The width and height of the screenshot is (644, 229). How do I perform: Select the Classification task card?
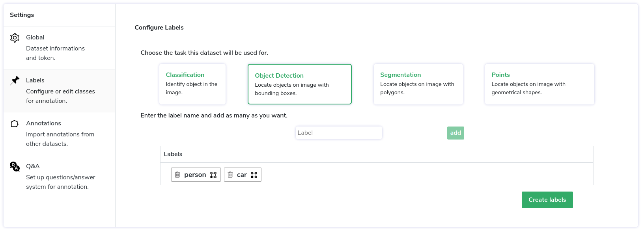(192, 84)
